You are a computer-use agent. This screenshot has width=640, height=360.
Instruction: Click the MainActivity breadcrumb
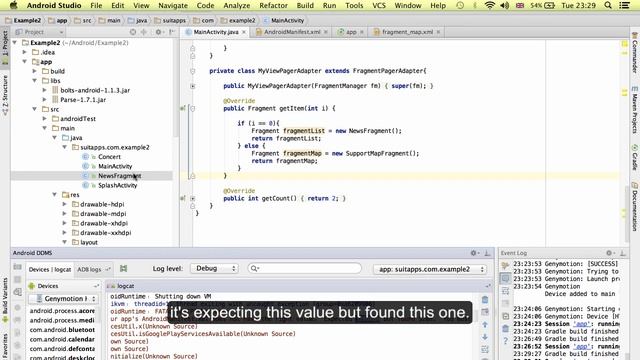284,20
